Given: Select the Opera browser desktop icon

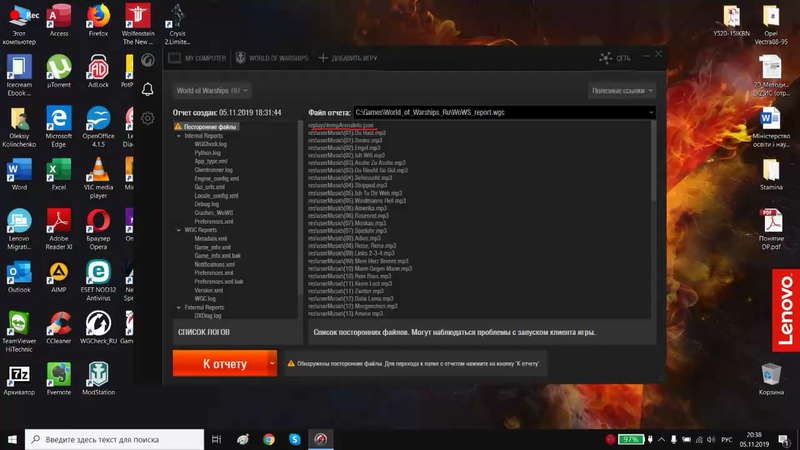Looking at the screenshot, I should click(x=98, y=229).
